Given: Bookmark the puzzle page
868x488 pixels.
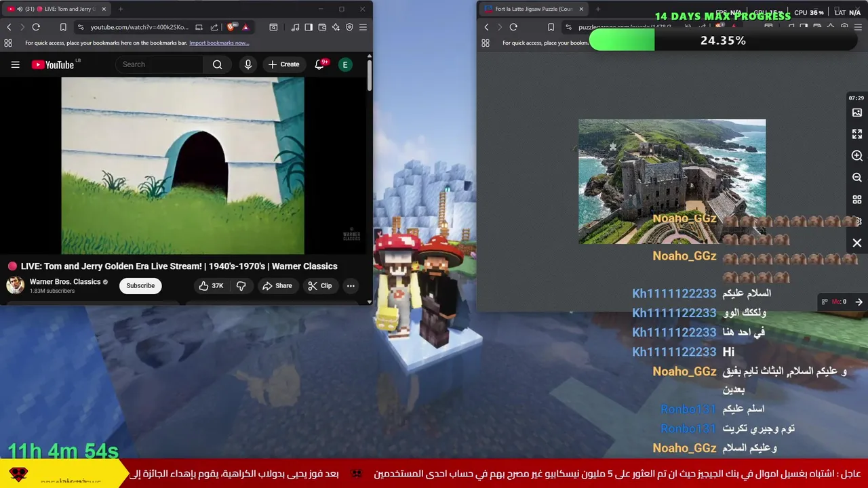Looking at the screenshot, I should click(x=551, y=27).
